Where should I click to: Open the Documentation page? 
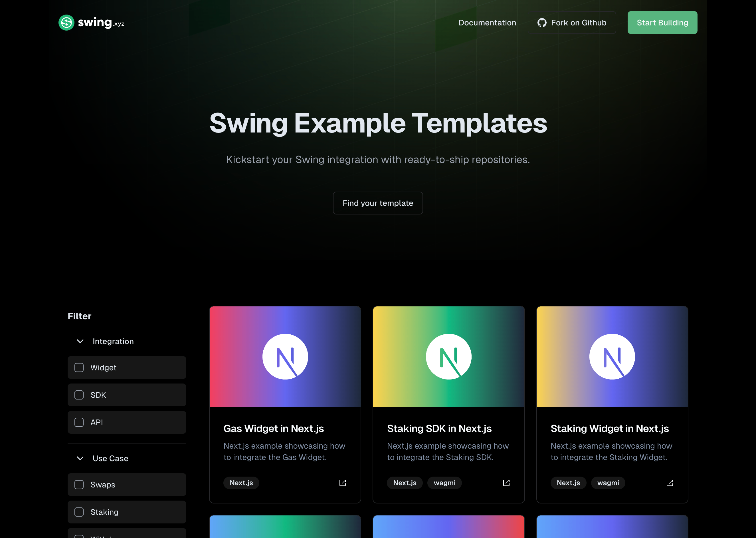pyautogui.click(x=487, y=23)
